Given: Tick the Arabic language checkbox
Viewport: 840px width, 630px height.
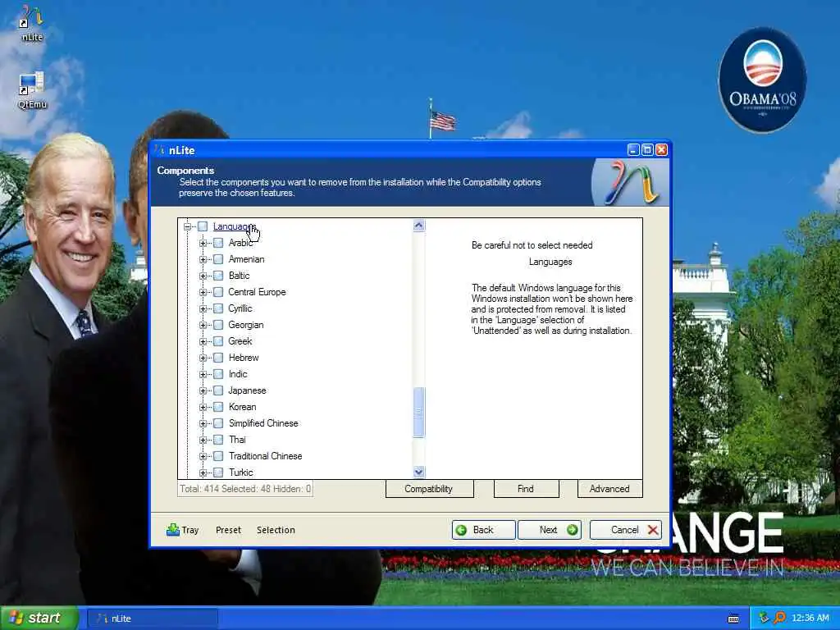Looking at the screenshot, I should [x=218, y=243].
